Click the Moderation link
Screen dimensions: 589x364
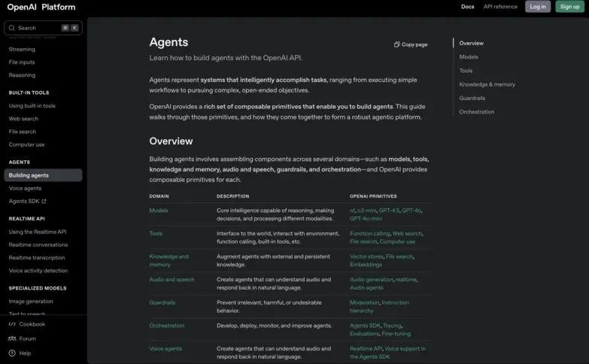pyautogui.click(x=364, y=302)
